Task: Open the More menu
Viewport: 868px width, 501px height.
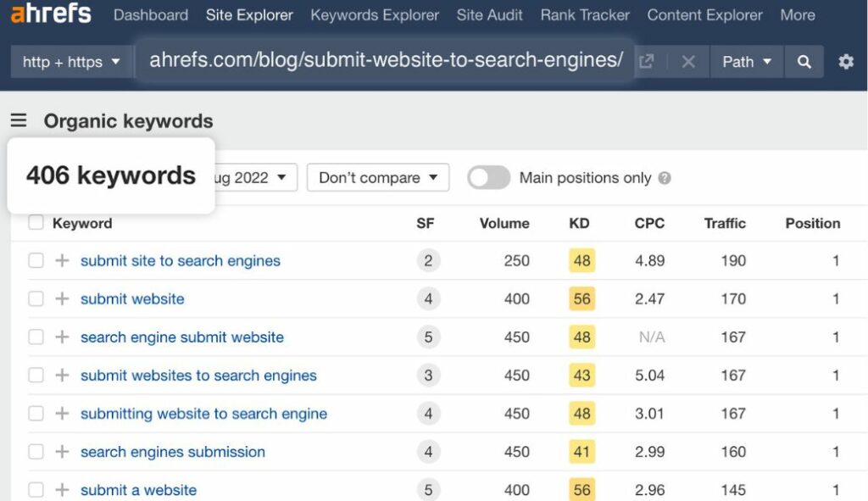Action: (798, 15)
